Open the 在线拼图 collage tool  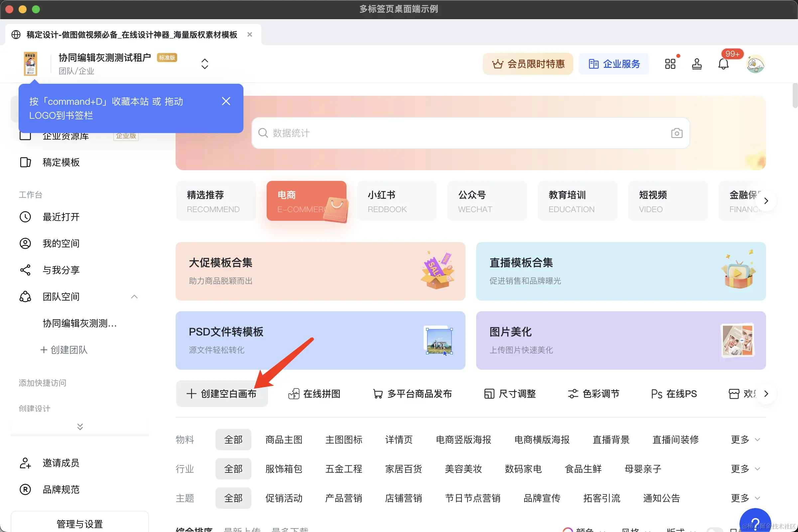314,394
